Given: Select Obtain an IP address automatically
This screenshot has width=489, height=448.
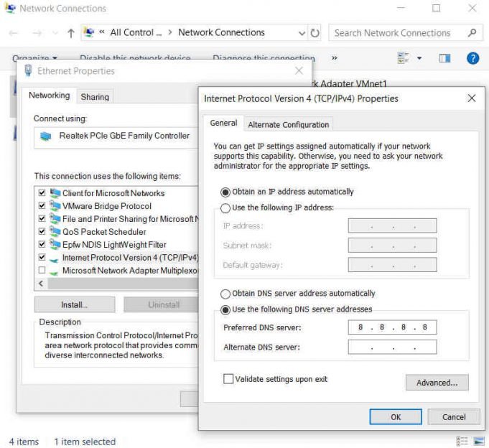Looking at the screenshot, I should coord(225,192).
